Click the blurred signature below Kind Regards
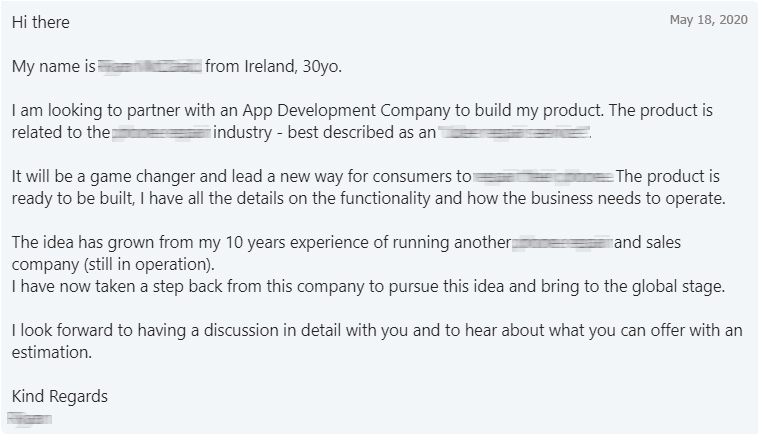The height and width of the screenshot is (434, 758). (x=30, y=419)
